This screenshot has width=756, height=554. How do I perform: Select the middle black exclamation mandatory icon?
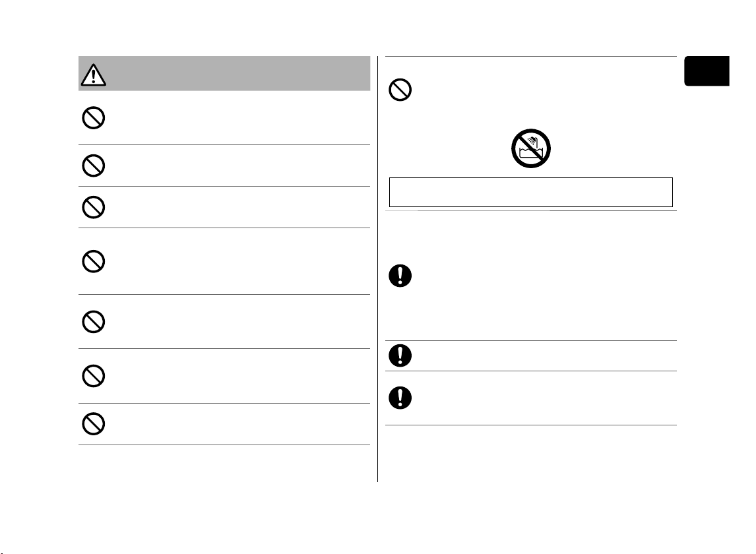[x=400, y=355]
